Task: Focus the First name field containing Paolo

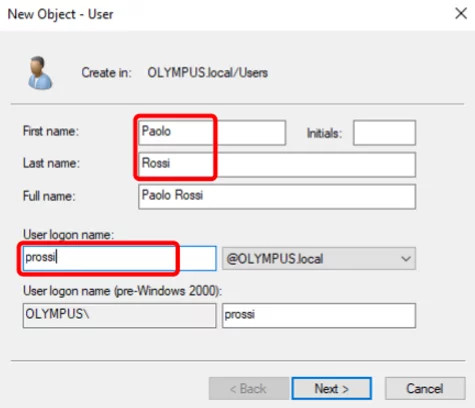Action: [x=212, y=132]
